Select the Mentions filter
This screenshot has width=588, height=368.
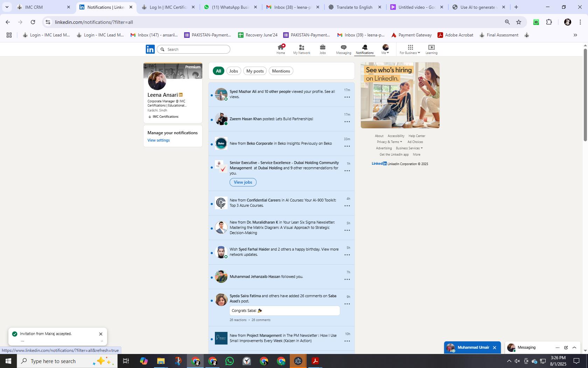point(281,71)
